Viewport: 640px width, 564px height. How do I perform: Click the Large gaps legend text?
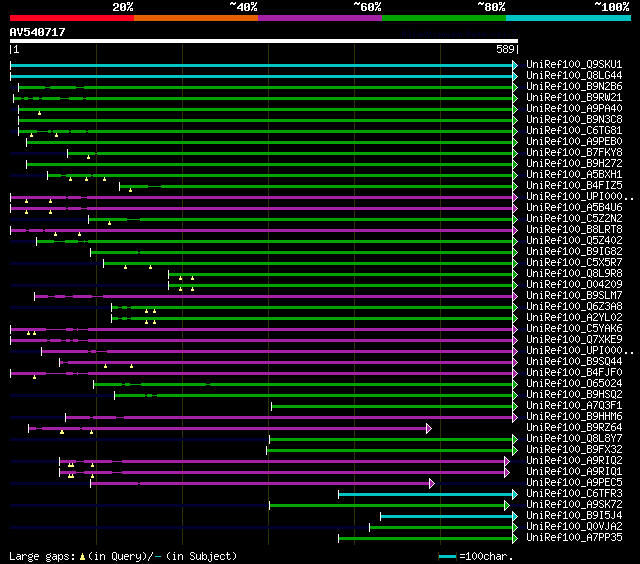point(123,556)
